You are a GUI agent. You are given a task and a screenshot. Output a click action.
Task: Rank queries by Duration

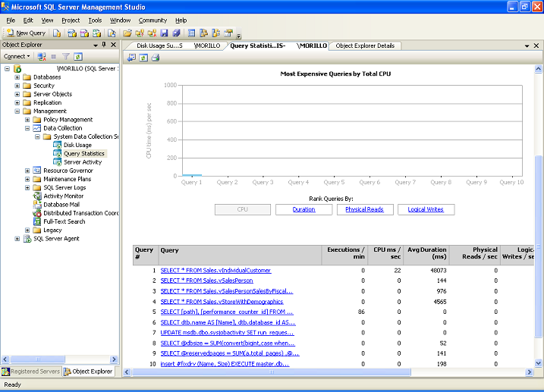(303, 209)
